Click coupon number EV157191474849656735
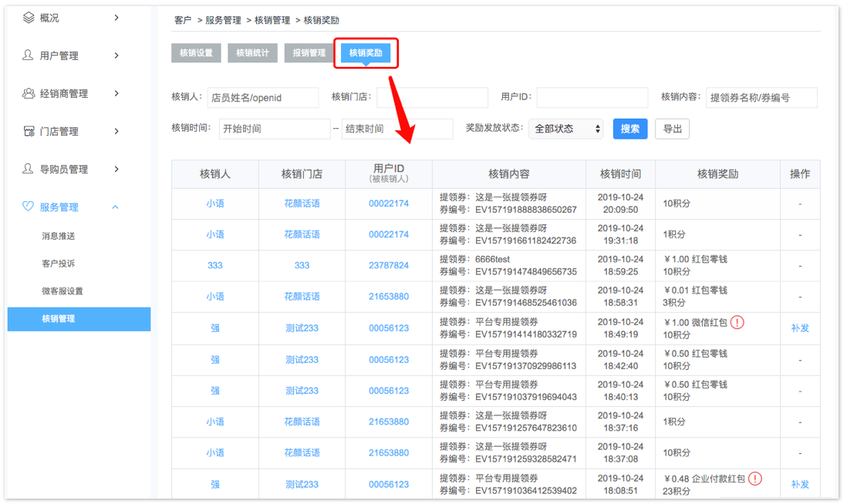The height and width of the screenshot is (504, 847). pos(526,271)
